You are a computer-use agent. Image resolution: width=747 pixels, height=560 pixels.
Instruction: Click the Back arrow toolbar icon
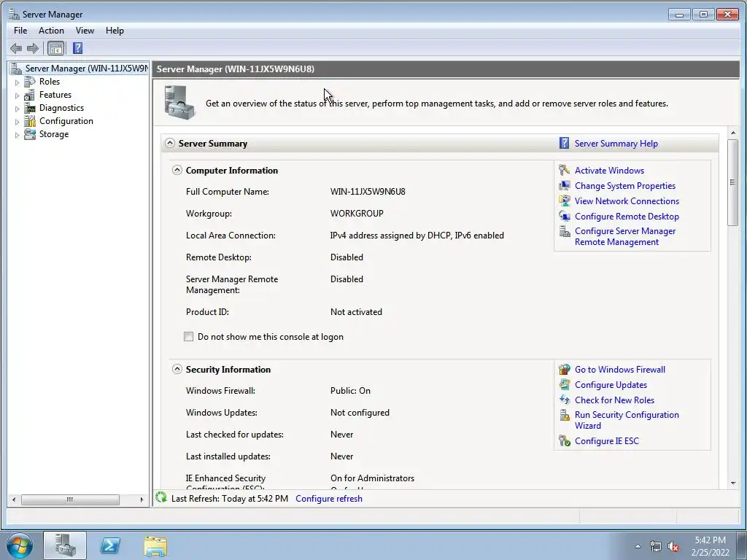coord(16,48)
